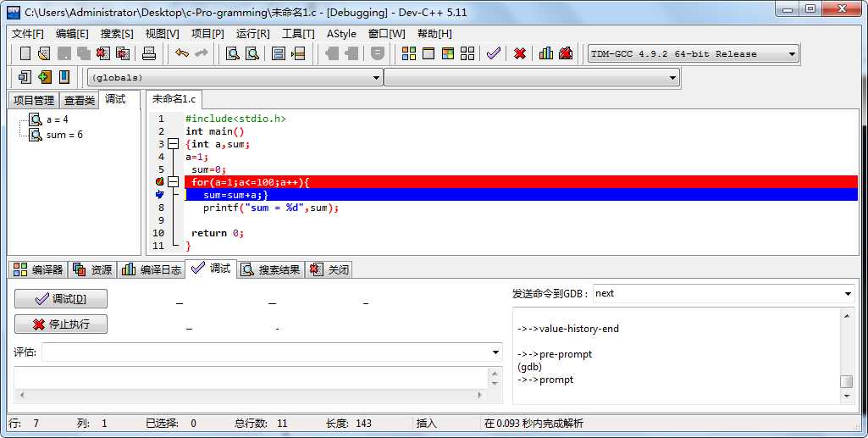Toggle breakpoint at line number 10 gutter
Image resolution: width=868 pixels, height=438 pixels.
click(x=159, y=233)
